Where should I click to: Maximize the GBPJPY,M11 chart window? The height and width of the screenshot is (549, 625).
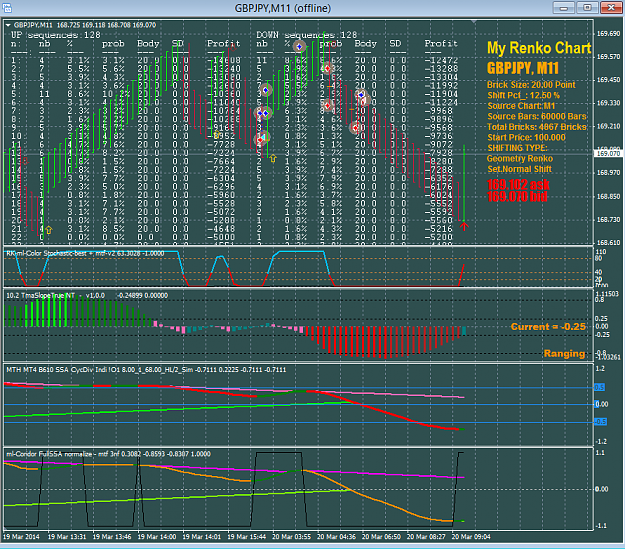click(x=587, y=8)
